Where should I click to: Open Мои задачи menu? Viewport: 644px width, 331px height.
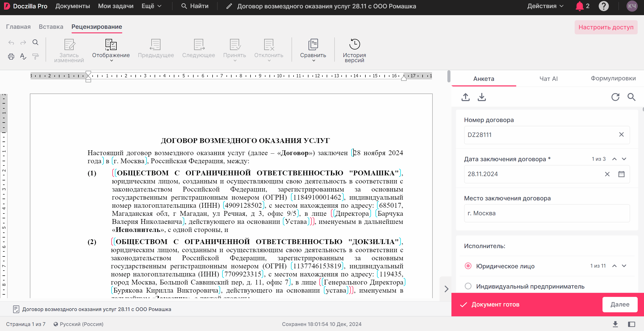point(116,6)
